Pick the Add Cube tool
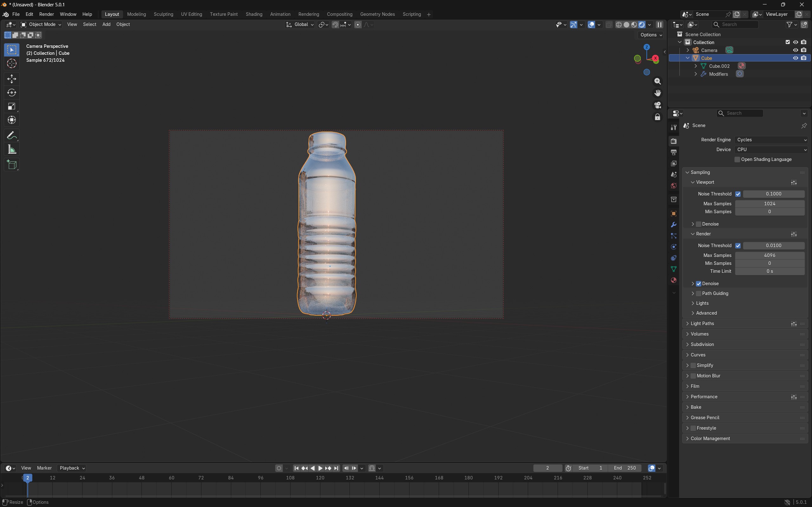The image size is (812, 507). click(12, 165)
